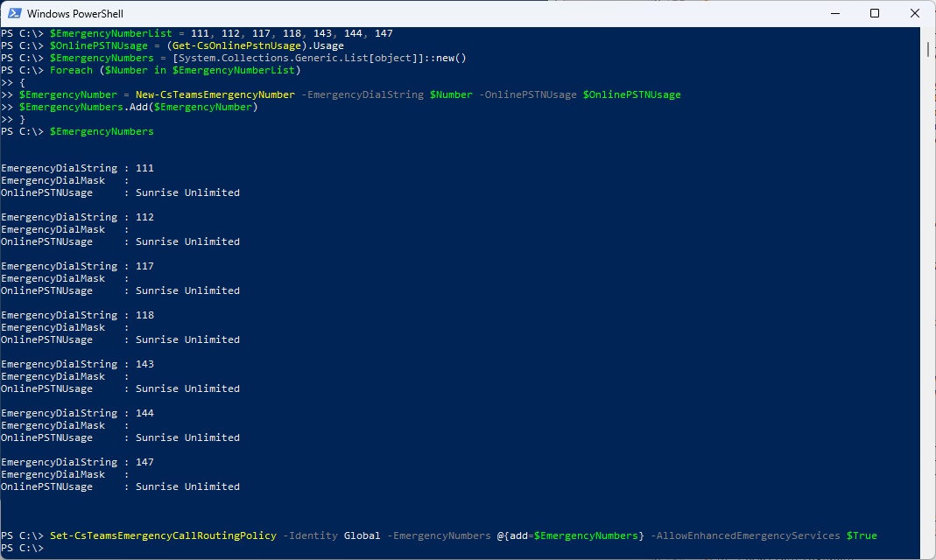The width and height of the screenshot is (936, 560).
Task: Click output value 143 next to EmergencyDialString
Action: [144, 364]
